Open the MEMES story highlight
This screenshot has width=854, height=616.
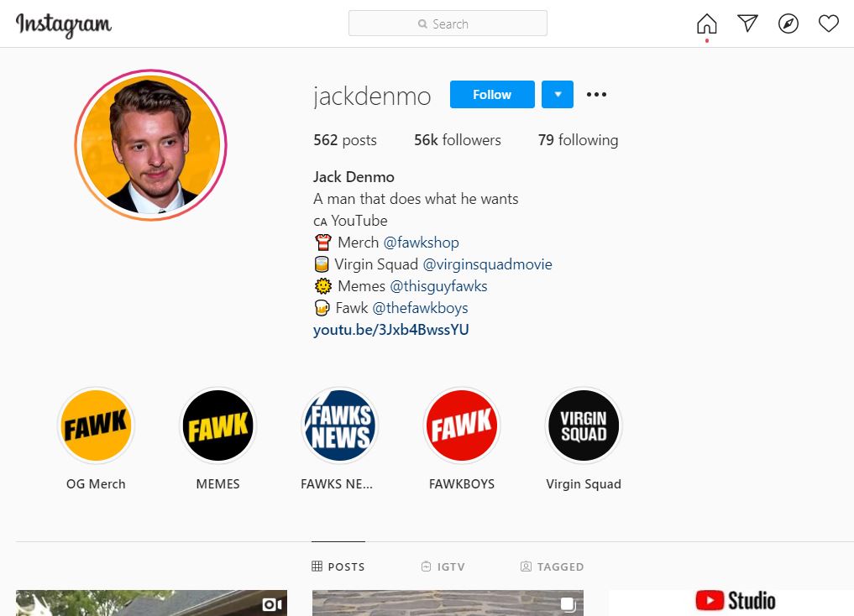pyautogui.click(x=217, y=425)
